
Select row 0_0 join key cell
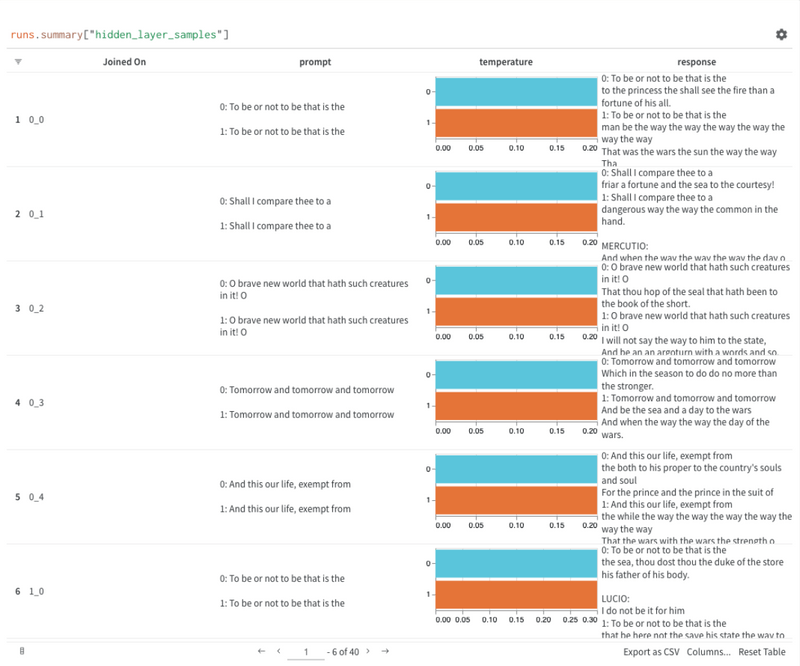pos(36,120)
